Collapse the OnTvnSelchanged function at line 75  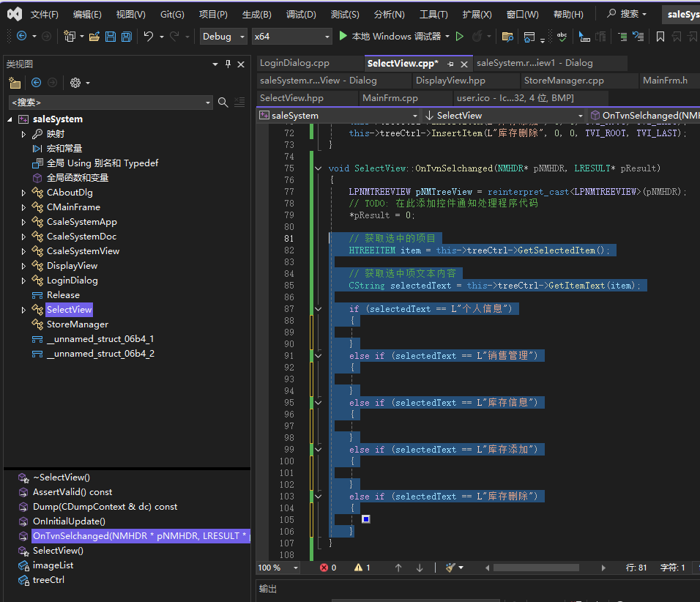[319, 168]
